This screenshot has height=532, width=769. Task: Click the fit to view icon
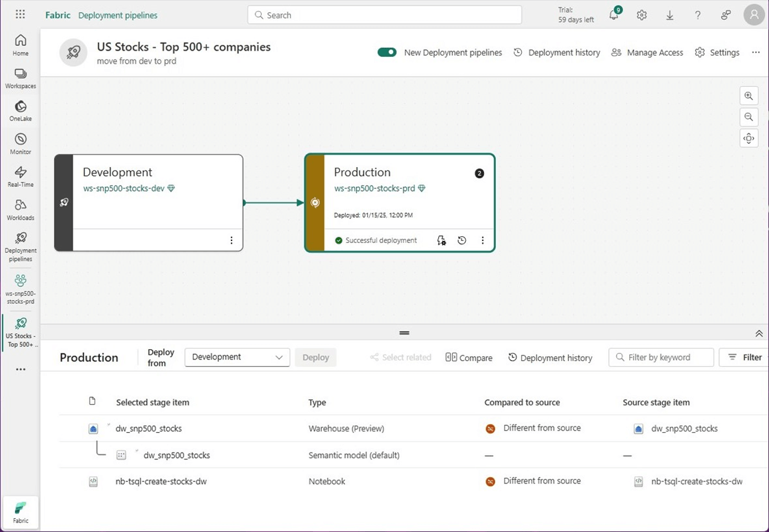tap(748, 138)
